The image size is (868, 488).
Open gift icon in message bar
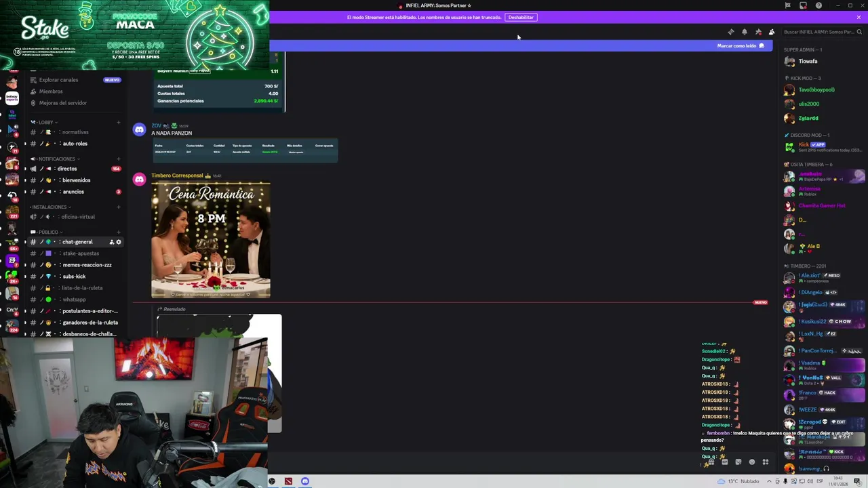[711, 462]
